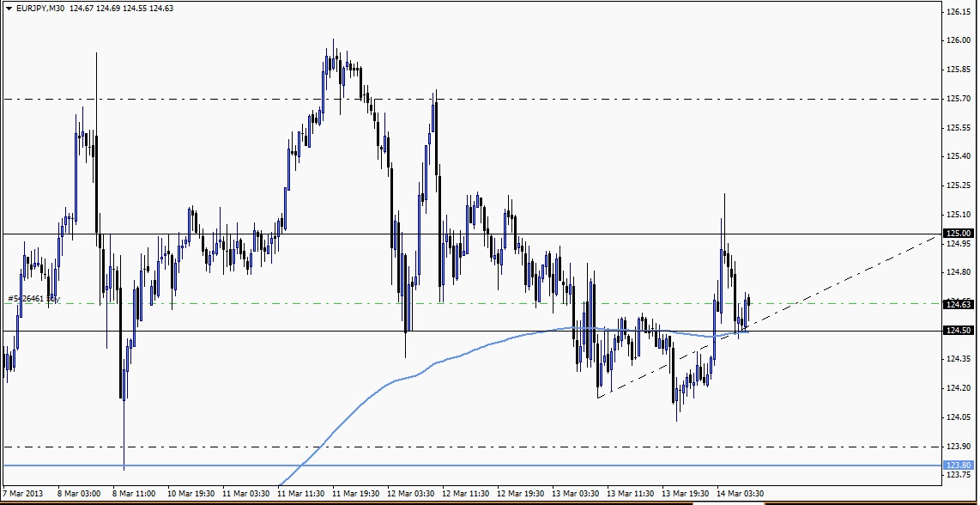980x505 pixels.
Task: Click the 125.25 label on price scale
Action: pos(959,186)
